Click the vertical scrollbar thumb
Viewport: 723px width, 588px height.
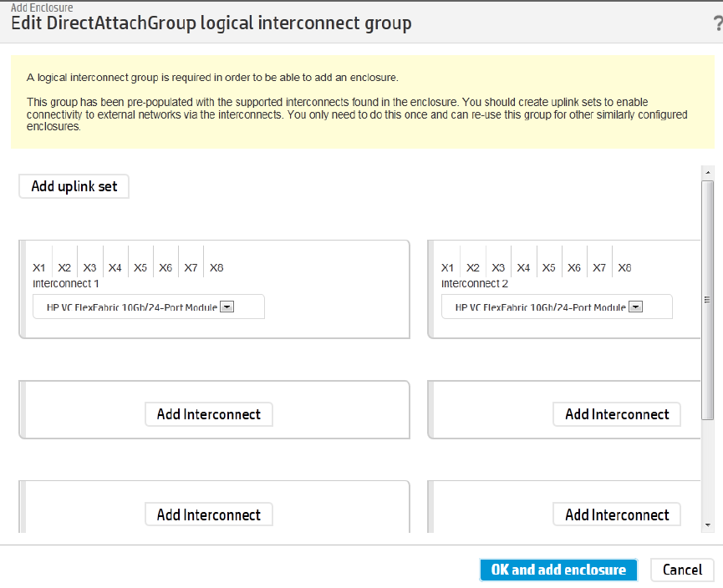coord(707,300)
